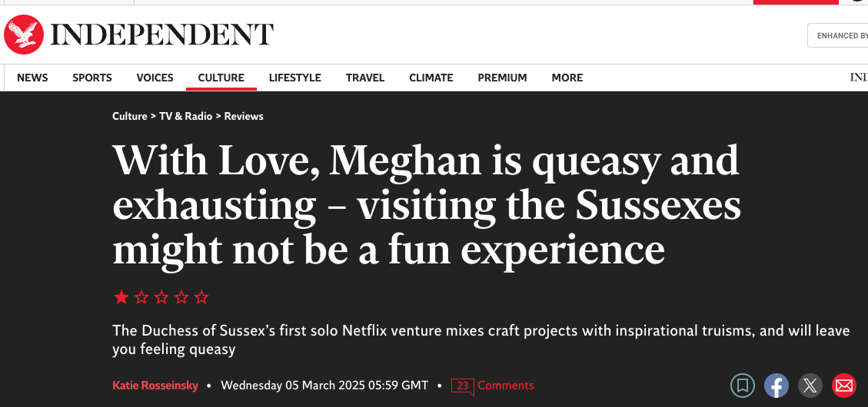Select the Culture tab
The image size is (868, 407).
click(x=221, y=78)
